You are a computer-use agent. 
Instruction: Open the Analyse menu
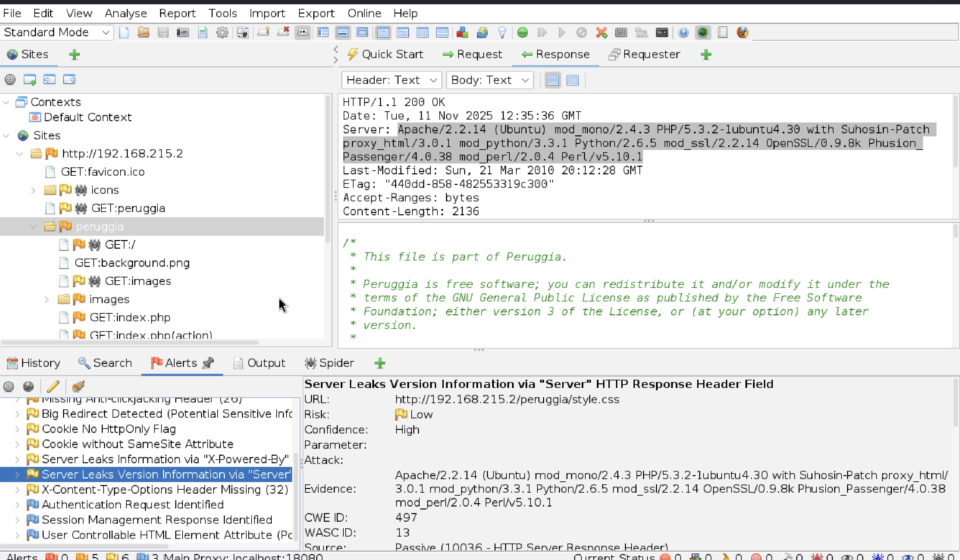click(126, 13)
